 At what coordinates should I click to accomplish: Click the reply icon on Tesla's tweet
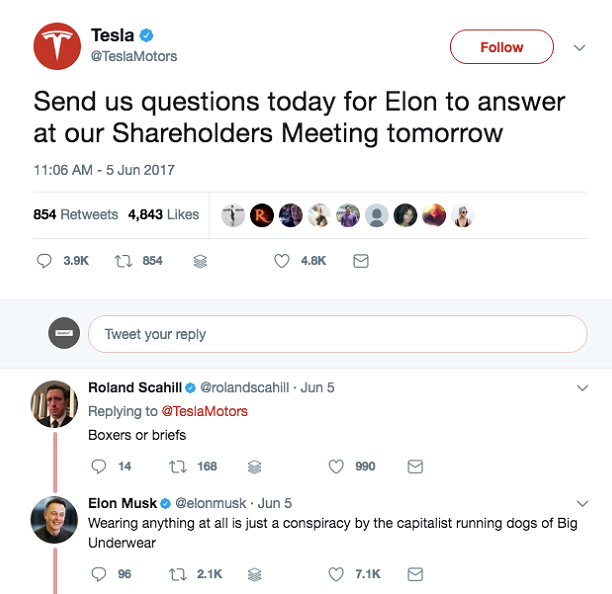[x=44, y=260]
